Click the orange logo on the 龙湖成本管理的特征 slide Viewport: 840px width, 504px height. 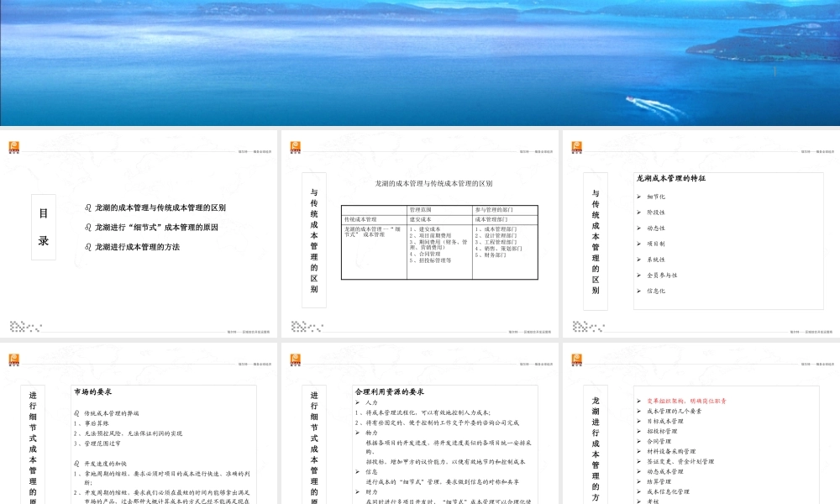click(x=577, y=147)
